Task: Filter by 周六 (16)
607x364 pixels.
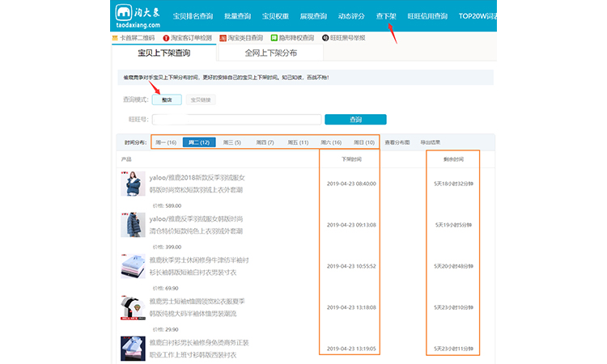Action: [x=331, y=142]
